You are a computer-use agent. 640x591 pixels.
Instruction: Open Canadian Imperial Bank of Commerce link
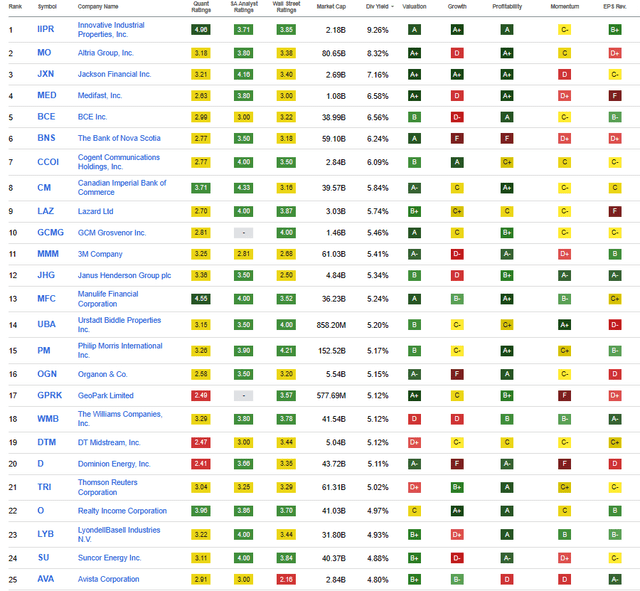pyautogui.click(x=122, y=187)
